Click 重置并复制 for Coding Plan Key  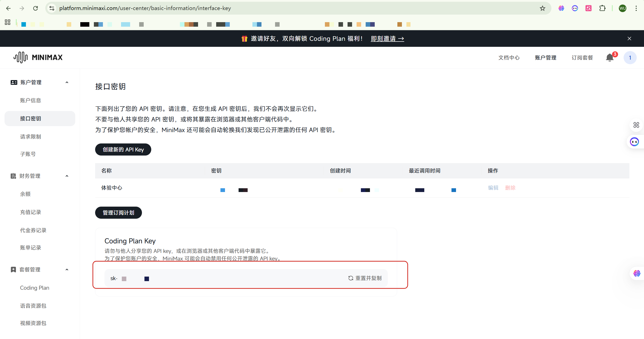pos(365,278)
